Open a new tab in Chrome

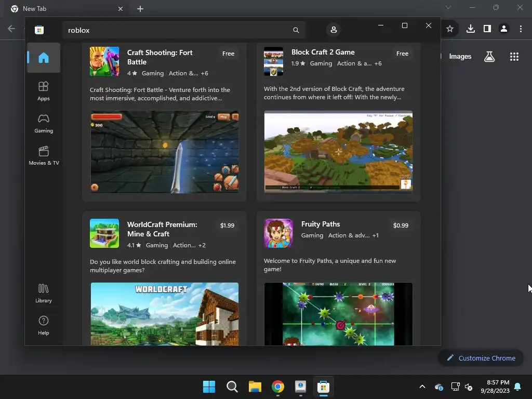click(140, 9)
